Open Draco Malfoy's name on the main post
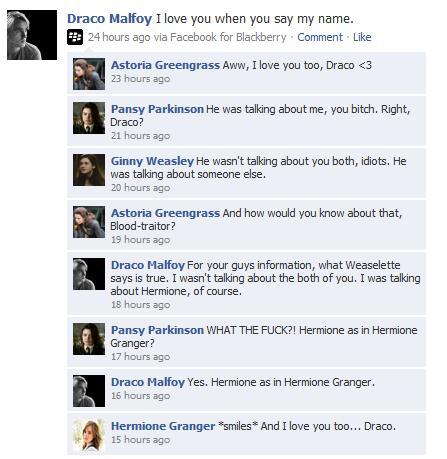This screenshot has width=447, height=459. (109, 19)
